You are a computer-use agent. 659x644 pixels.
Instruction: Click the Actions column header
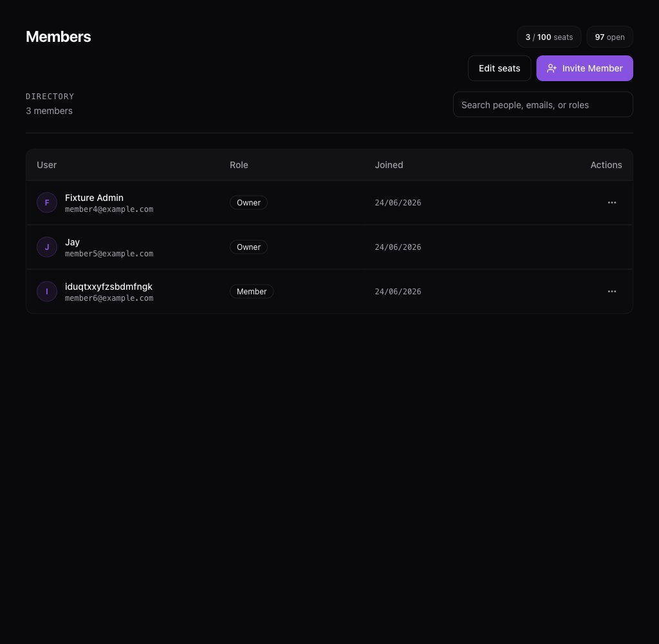[606, 165]
